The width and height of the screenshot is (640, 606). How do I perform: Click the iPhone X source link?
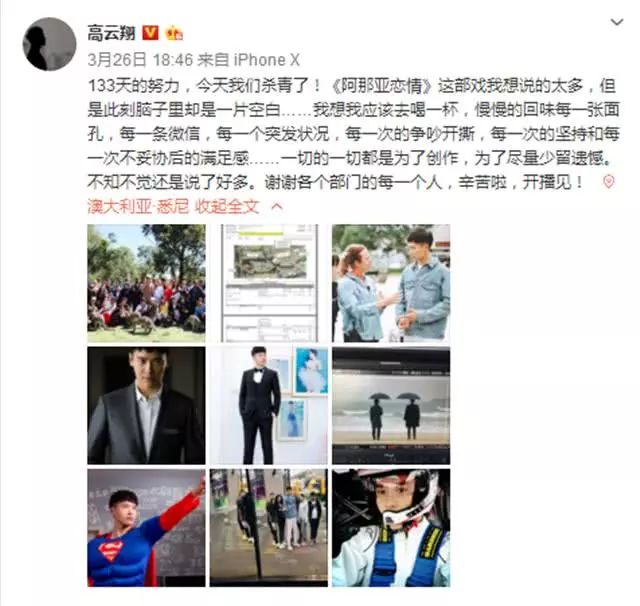pyautogui.click(x=267, y=60)
